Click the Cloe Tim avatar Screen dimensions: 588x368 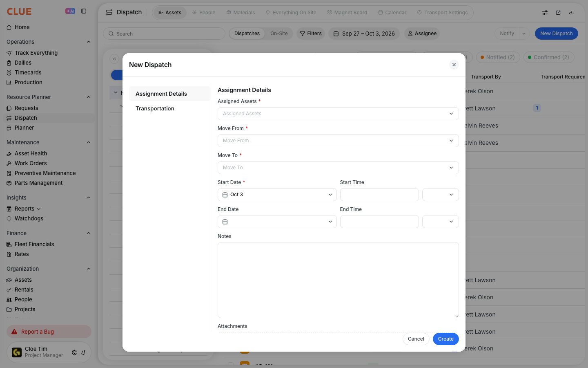pyautogui.click(x=17, y=352)
